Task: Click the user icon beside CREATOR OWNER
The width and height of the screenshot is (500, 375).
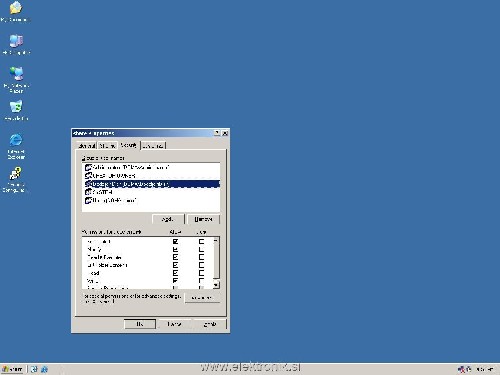Action: pyautogui.click(x=88, y=176)
